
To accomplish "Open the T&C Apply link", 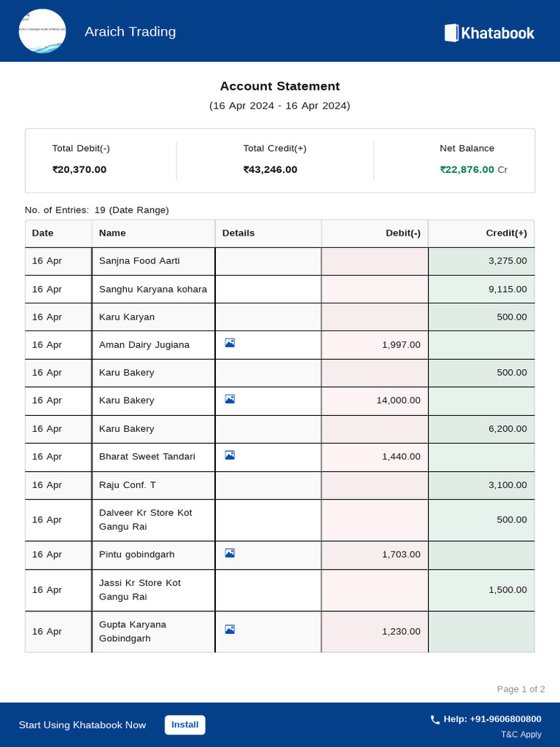I will (521, 735).
